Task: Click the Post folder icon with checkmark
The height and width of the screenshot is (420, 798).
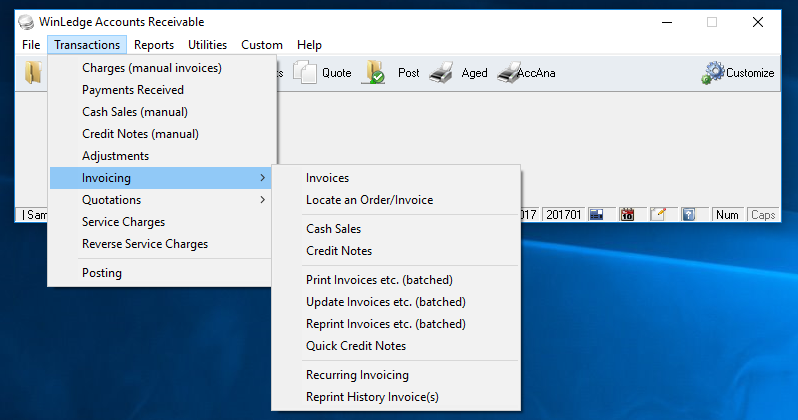Action: pyautogui.click(x=375, y=73)
